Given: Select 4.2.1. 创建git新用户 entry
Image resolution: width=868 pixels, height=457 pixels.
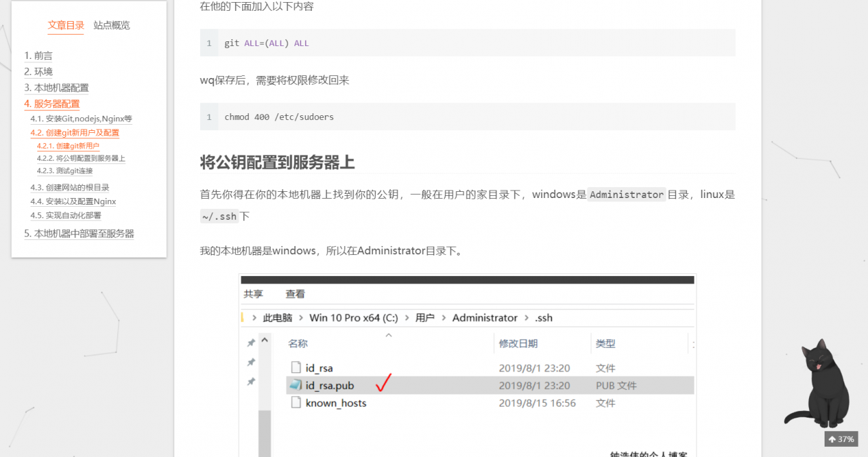Looking at the screenshot, I should tap(68, 146).
